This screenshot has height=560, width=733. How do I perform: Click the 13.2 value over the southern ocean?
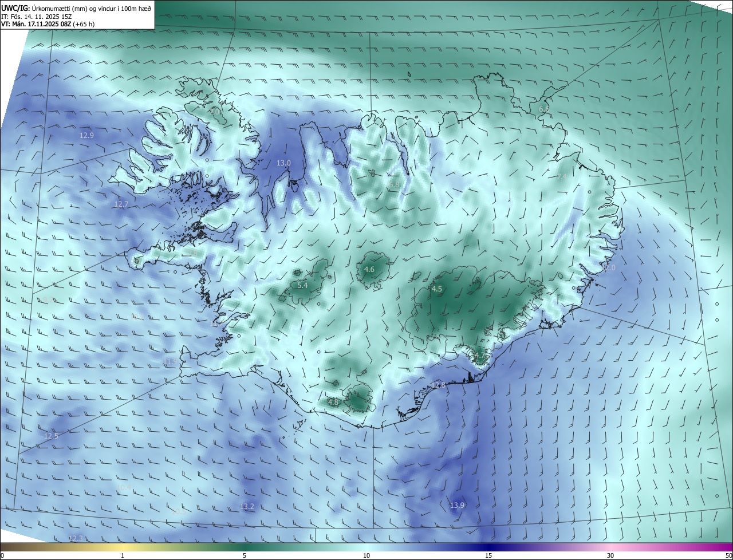[x=247, y=506]
